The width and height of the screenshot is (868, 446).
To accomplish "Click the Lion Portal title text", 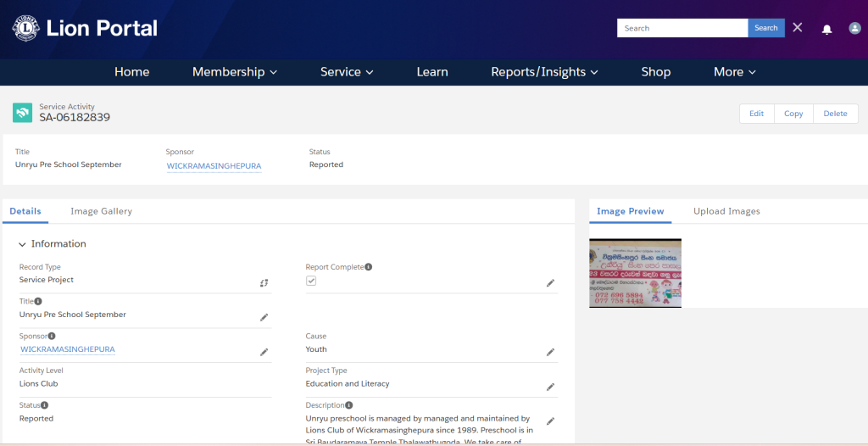I will [102, 28].
